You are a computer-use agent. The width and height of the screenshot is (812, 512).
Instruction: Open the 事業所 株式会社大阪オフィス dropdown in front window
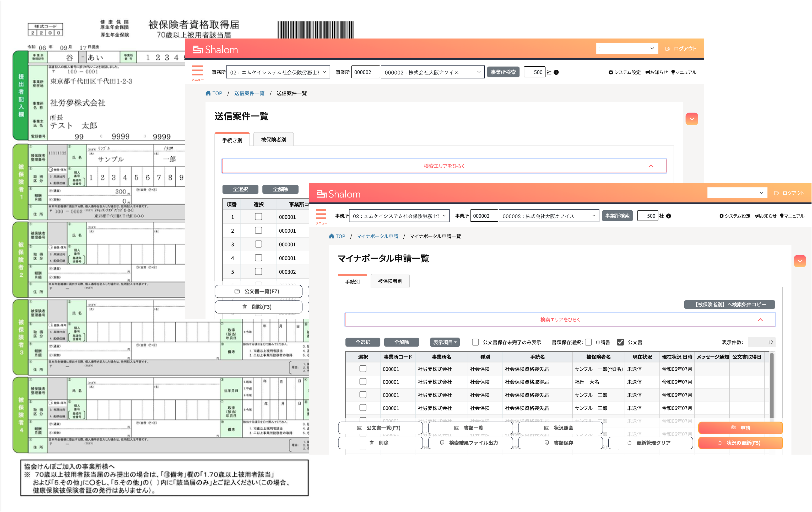click(549, 216)
